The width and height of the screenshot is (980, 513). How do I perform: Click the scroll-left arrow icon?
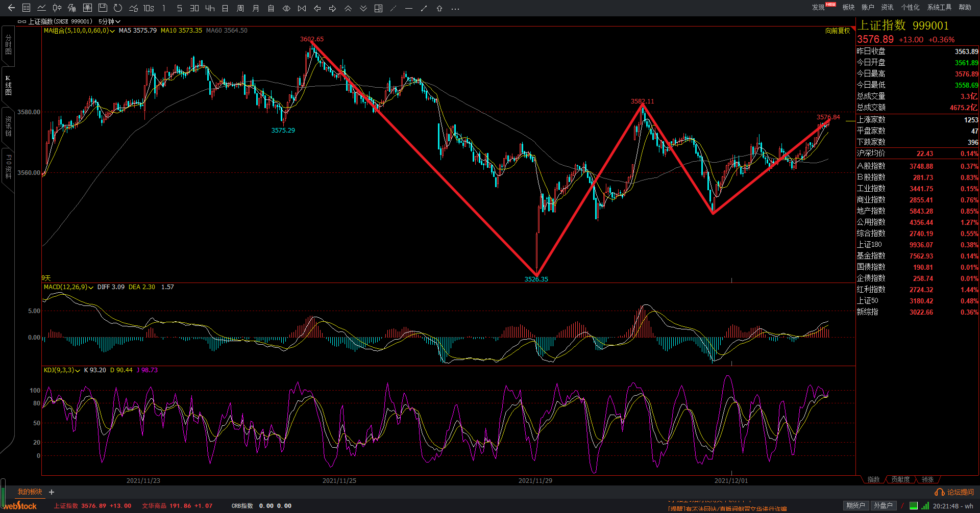pyautogui.click(x=317, y=8)
